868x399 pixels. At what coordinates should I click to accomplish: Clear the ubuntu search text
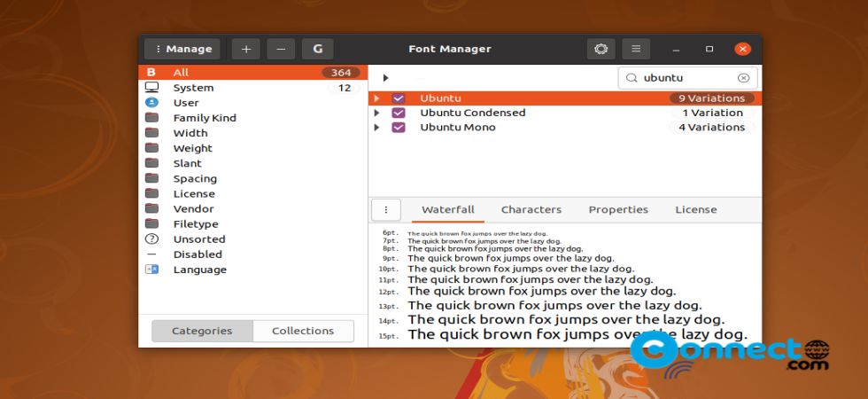click(x=743, y=78)
